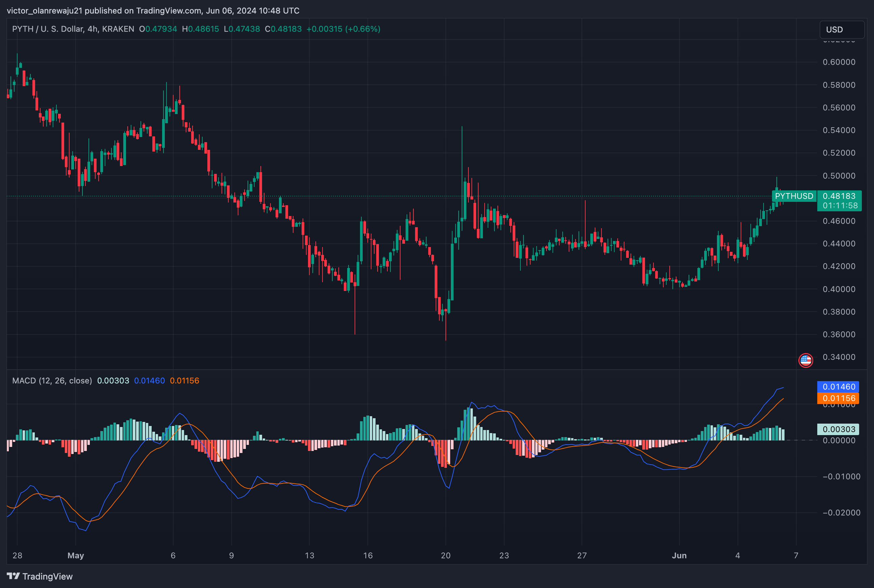Select the blue 0.01460 MACD axis tag

[x=838, y=386]
